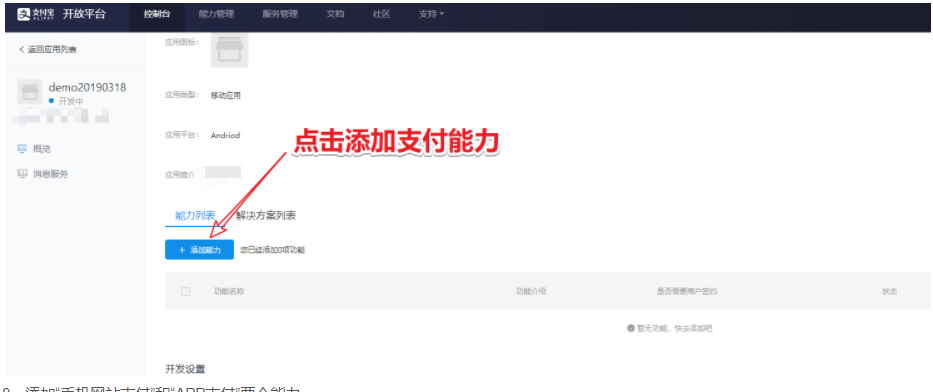Click the 状态 column header
The height and width of the screenshot is (392, 933).
[890, 291]
